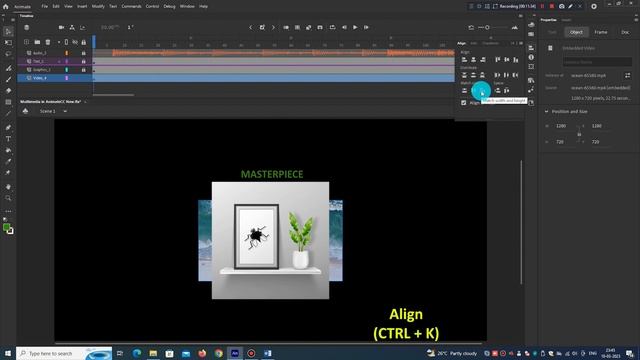Select the Eyedropper tool

point(8,161)
